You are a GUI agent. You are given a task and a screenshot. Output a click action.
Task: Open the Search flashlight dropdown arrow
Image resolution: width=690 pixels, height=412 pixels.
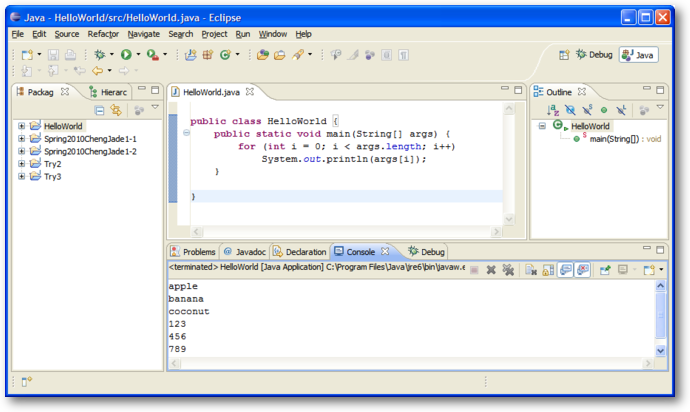[x=310, y=55]
